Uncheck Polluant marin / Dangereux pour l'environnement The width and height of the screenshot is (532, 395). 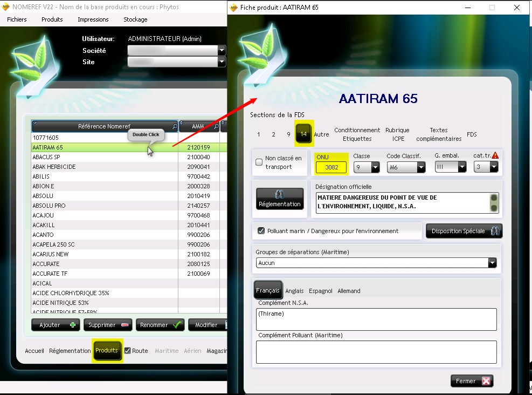[261, 231]
